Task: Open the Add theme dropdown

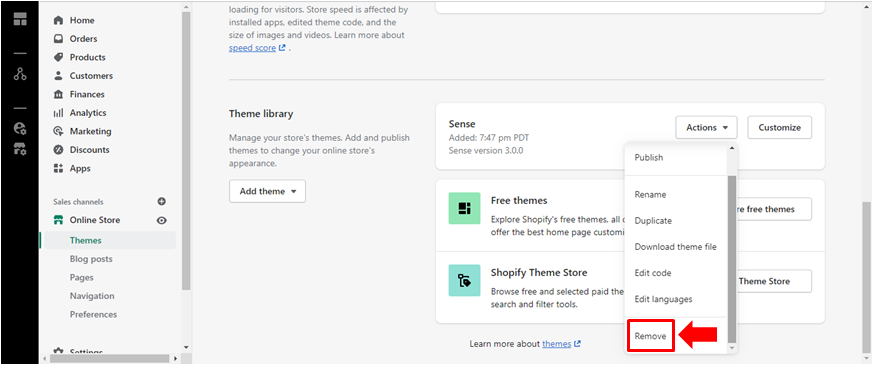Action: point(267,191)
